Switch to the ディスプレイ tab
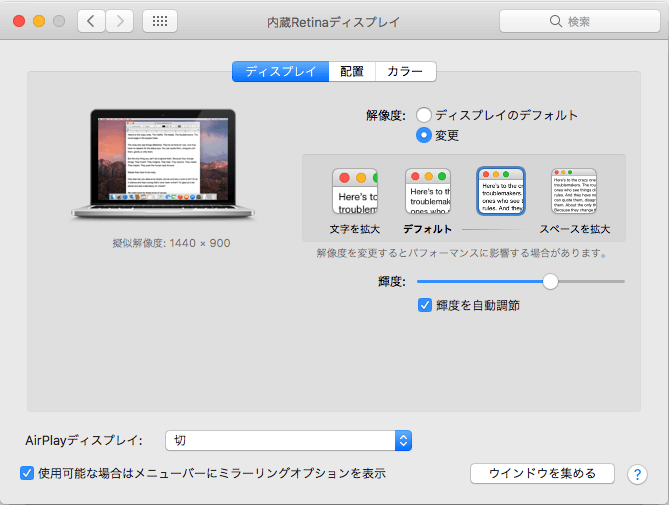 (280, 72)
